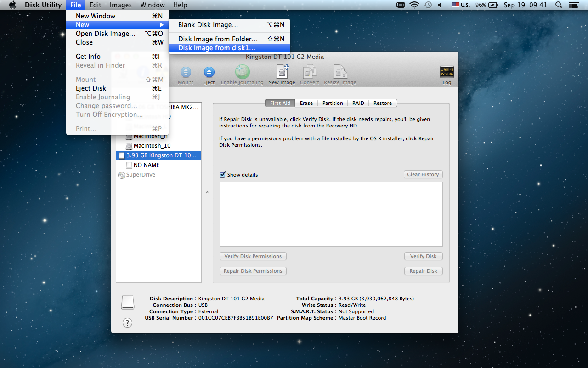Click Print… in the File menu

click(117, 129)
